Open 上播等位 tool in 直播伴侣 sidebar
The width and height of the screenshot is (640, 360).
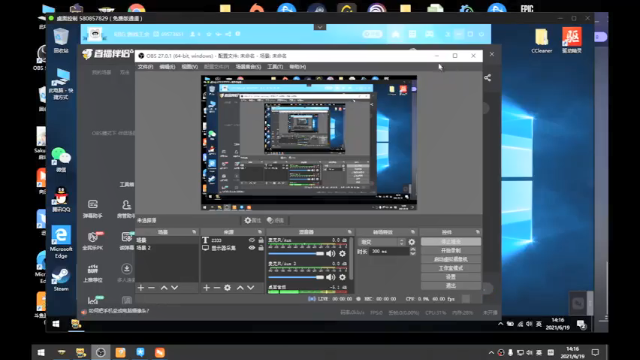(x=93, y=273)
